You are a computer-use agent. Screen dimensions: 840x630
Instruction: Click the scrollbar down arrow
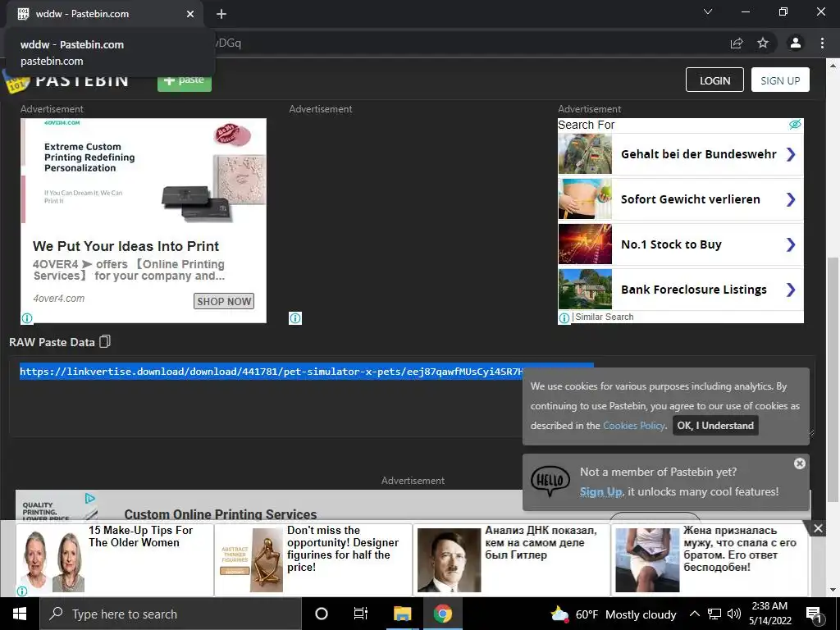tap(833, 591)
